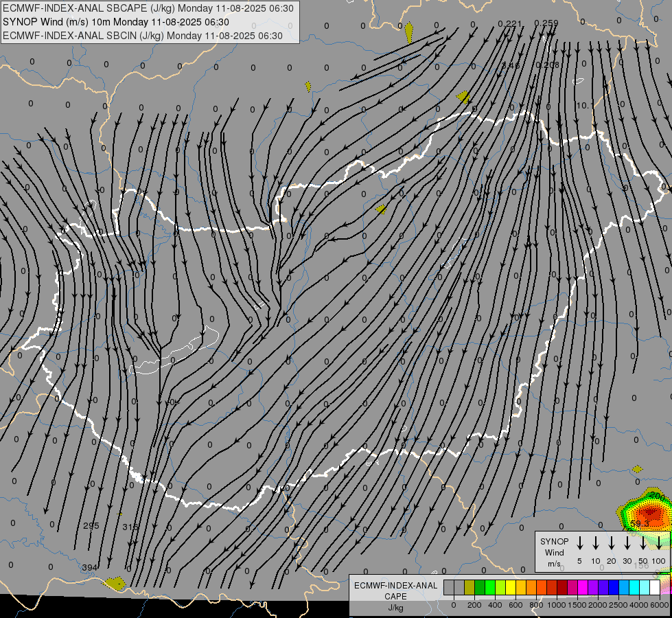672x618 pixels.
Task: Click the '600' tick label in CAPE legend
Action: [x=515, y=605]
